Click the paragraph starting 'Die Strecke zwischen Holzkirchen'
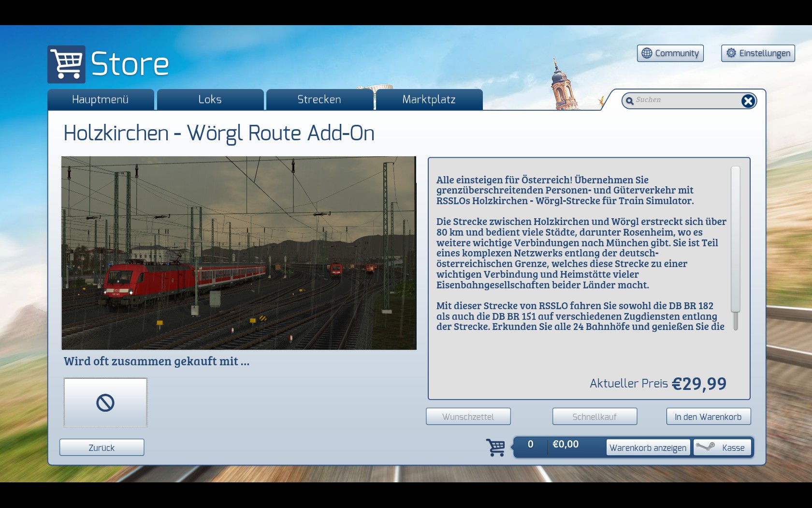The image size is (812, 508). click(581, 253)
